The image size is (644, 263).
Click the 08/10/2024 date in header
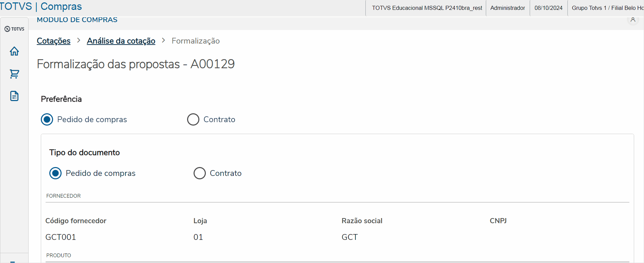point(548,8)
